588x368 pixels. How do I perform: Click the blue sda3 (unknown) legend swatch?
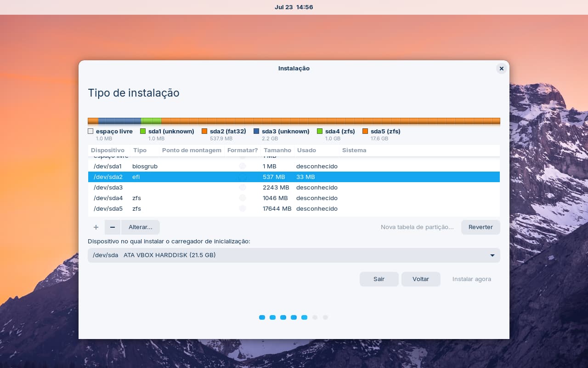pos(256,132)
